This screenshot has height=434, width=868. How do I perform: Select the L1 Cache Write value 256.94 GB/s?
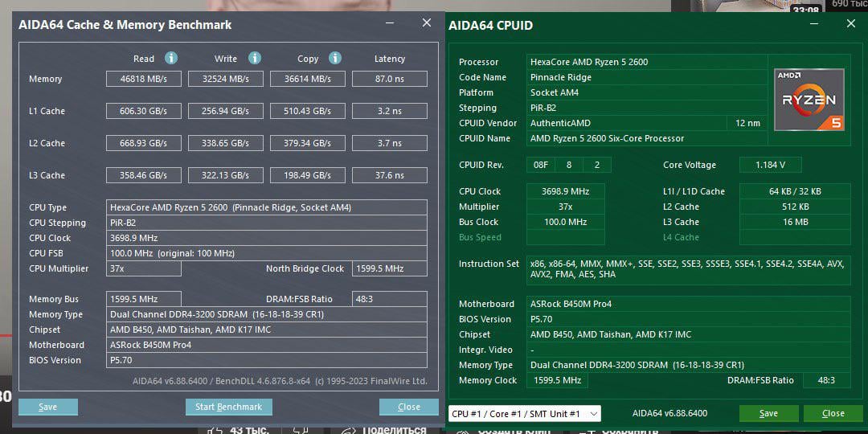225,111
